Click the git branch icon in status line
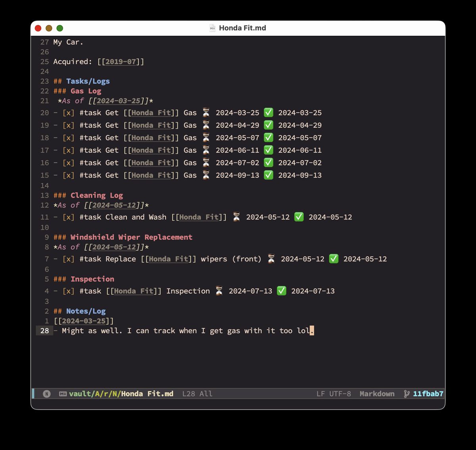This screenshot has width=476, height=450. tap(406, 394)
